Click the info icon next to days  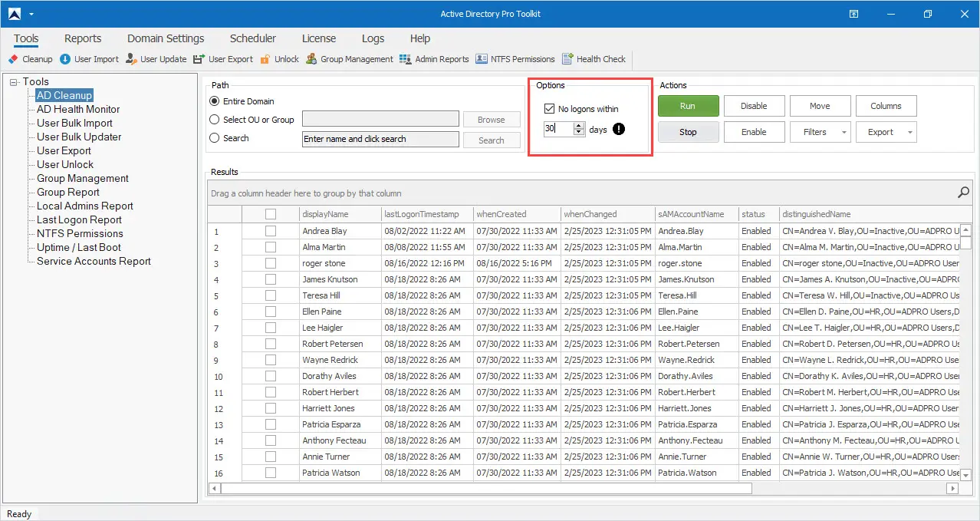click(619, 129)
